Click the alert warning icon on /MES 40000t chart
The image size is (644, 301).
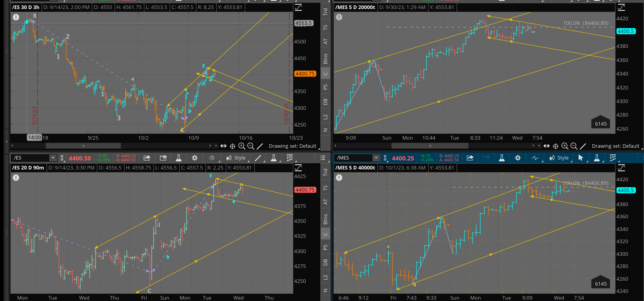(339, 178)
